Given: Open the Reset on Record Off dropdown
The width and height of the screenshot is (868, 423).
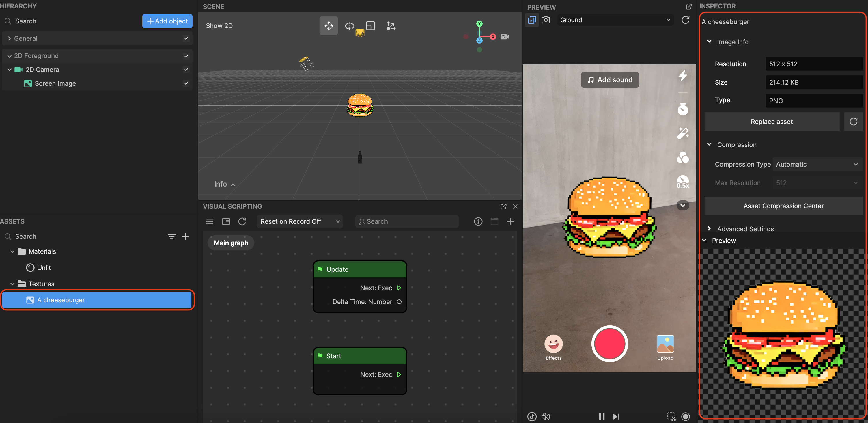Looking at the screenshot, I should tap(300, 221).
